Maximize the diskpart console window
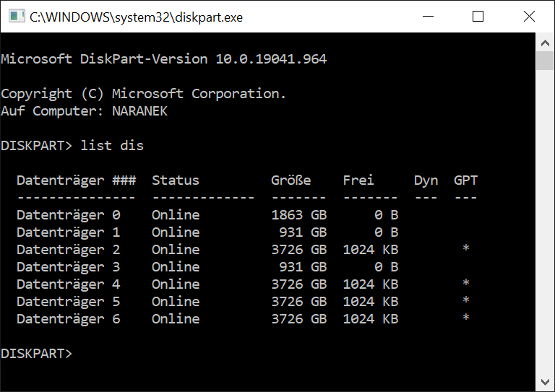This screenshot has width=555, height=392. [x=478, y=17]
